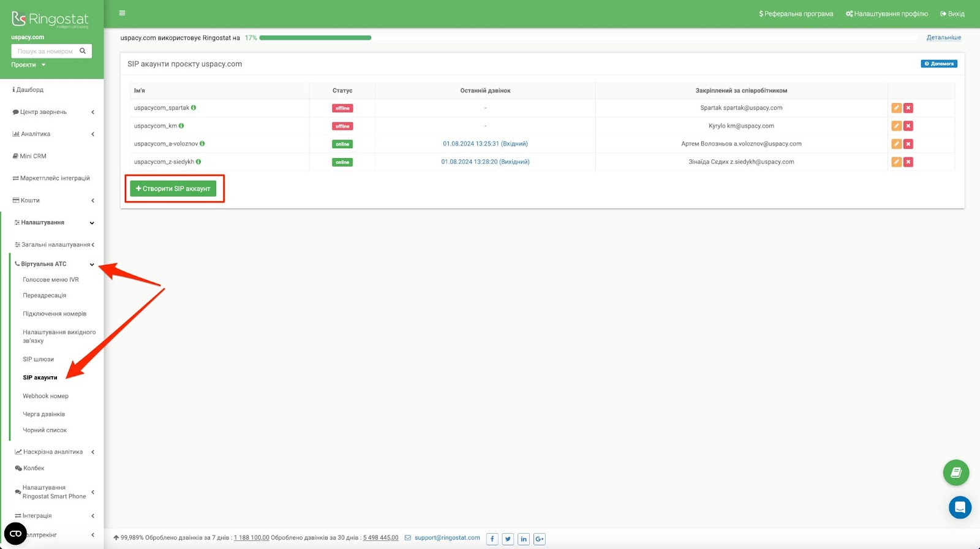
Task: Delete uspacycom_spartak account with red X
Action: coord(908,108)
